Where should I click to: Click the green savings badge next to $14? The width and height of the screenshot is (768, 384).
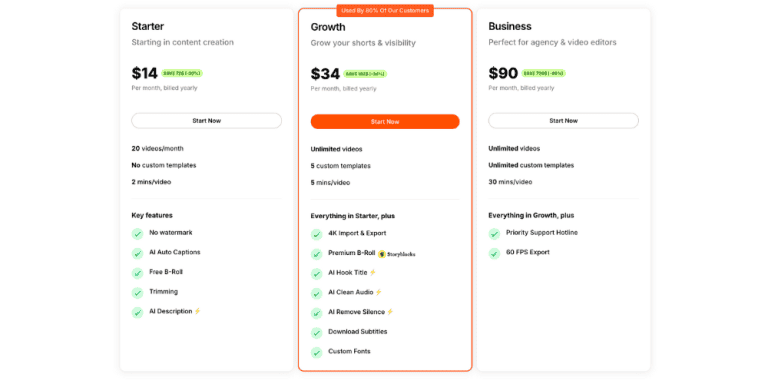point(182,73)
